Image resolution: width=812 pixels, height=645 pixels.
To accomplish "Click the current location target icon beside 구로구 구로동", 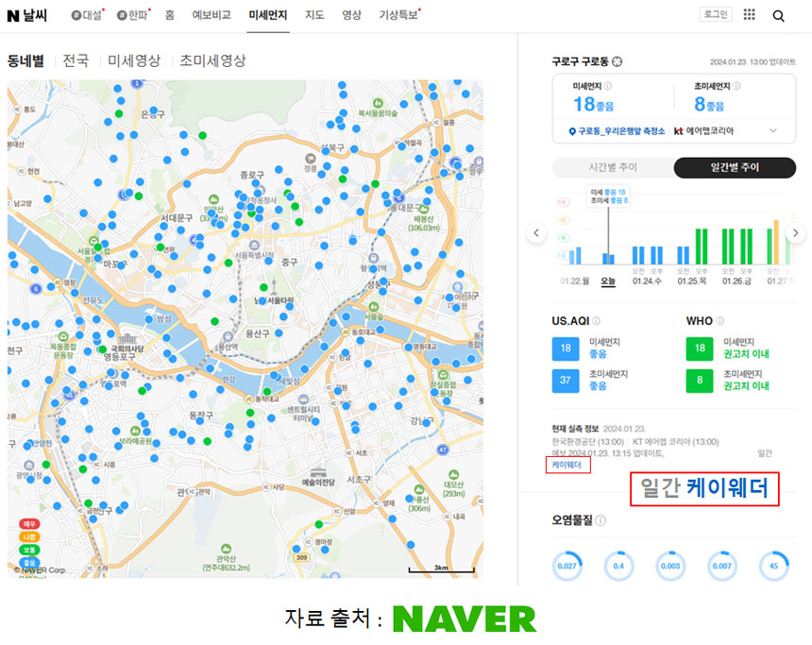I will (617, 62).
